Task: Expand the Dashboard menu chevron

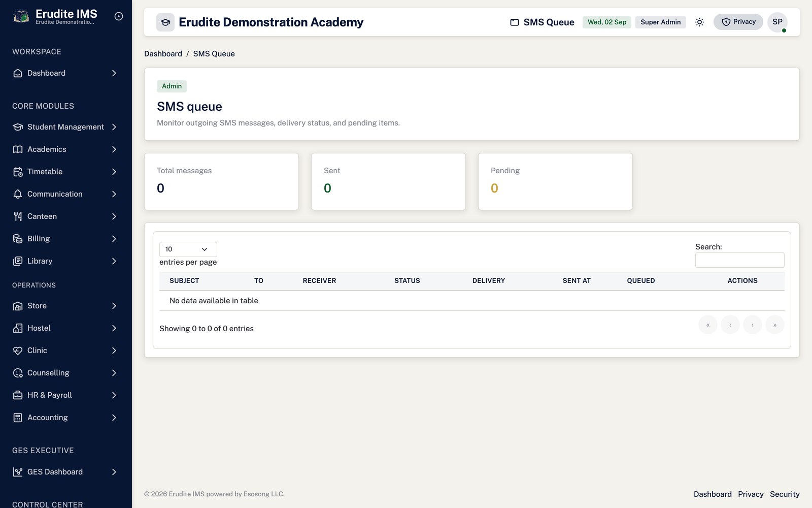Action: click(x=114, y=73)
